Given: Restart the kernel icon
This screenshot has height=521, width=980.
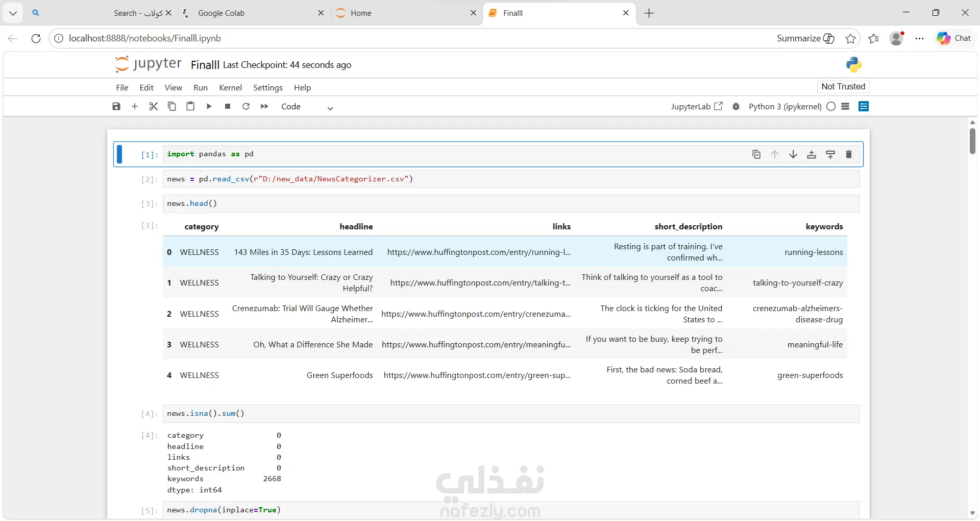Looking at the screenshot, I should pos(246,106).
